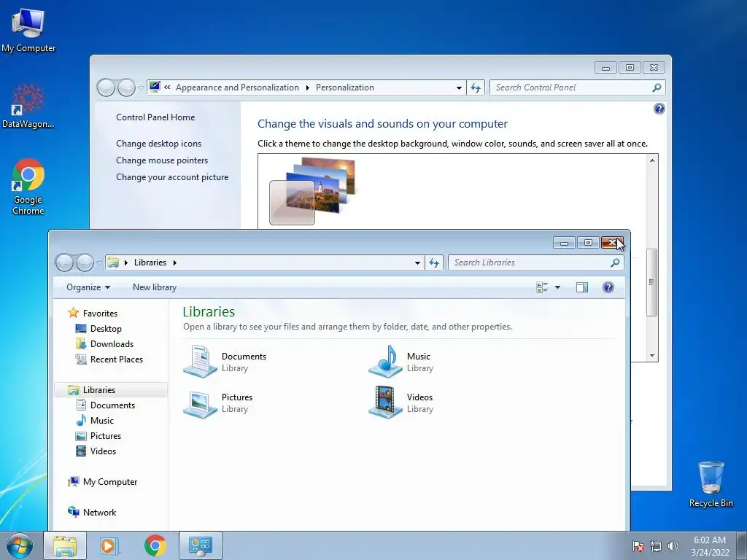This screenshot has height=560, width=747.
Task: Open the Documents library in main pane
Action: 225,362
